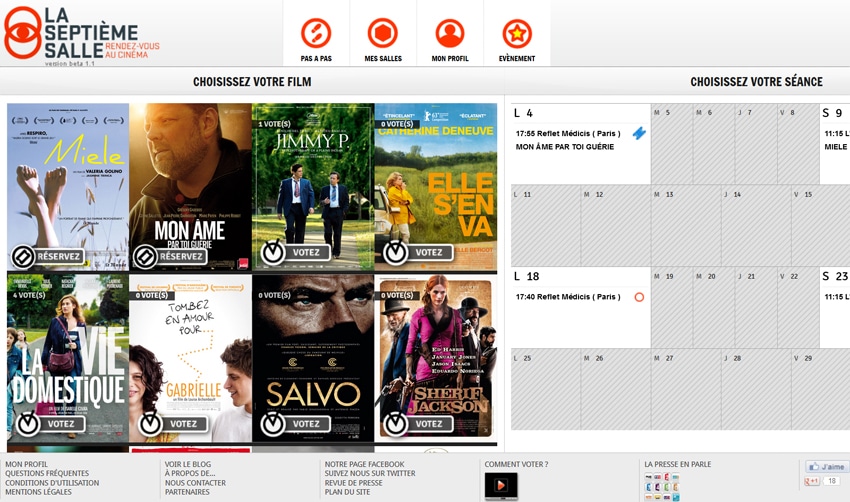Viewport: 850px width, 502px height.
Task: Select the 17:55 Reflet Médicis session
Action: point(568,133)
